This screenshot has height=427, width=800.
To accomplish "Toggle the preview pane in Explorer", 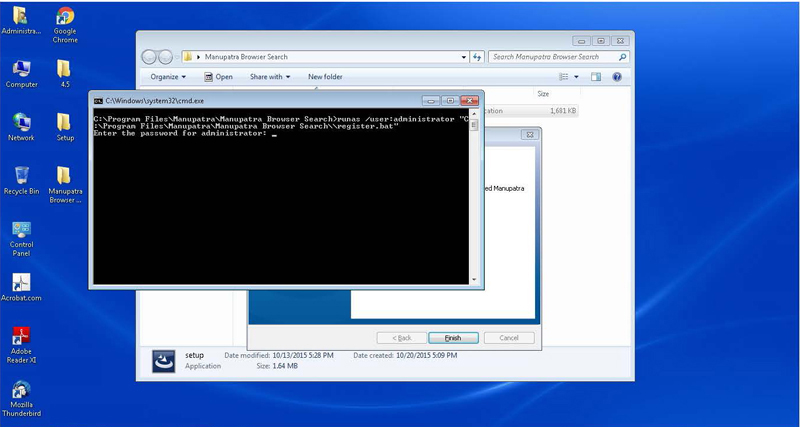I will coord(596,77).
